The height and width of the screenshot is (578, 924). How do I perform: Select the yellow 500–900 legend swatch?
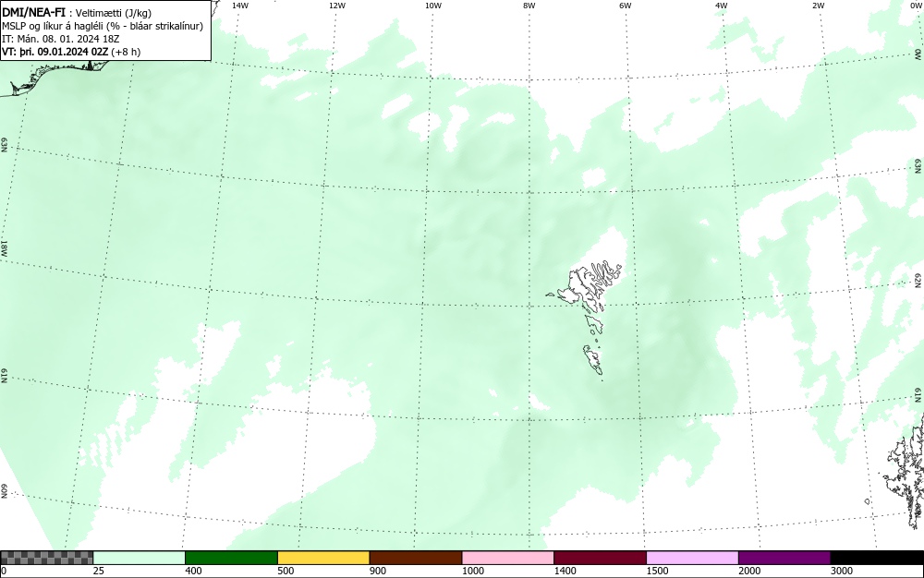tap(323, 558)
